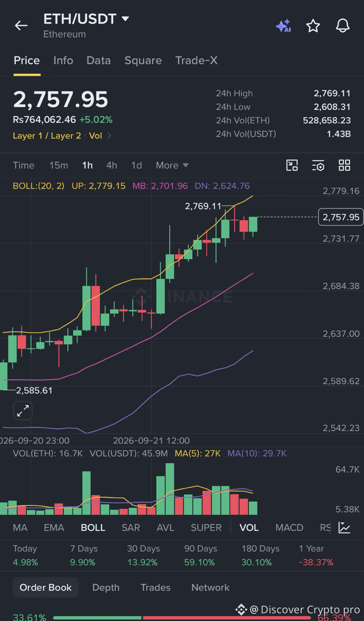Screen dimensions: 364x621
Task: Switch to the Depth tab
Action: click(106, 588)
